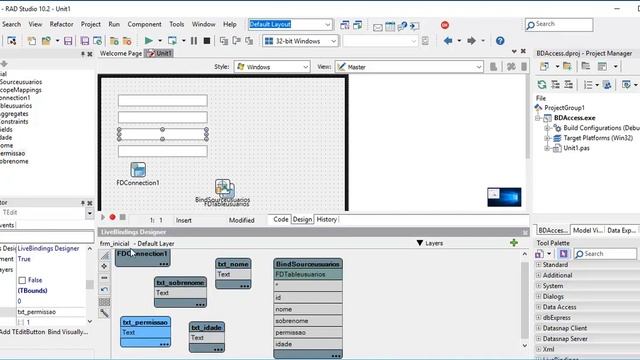Viewport: 640px width, 360px height.
Task: Open the View Master dropdown
Action: point(479,67)
